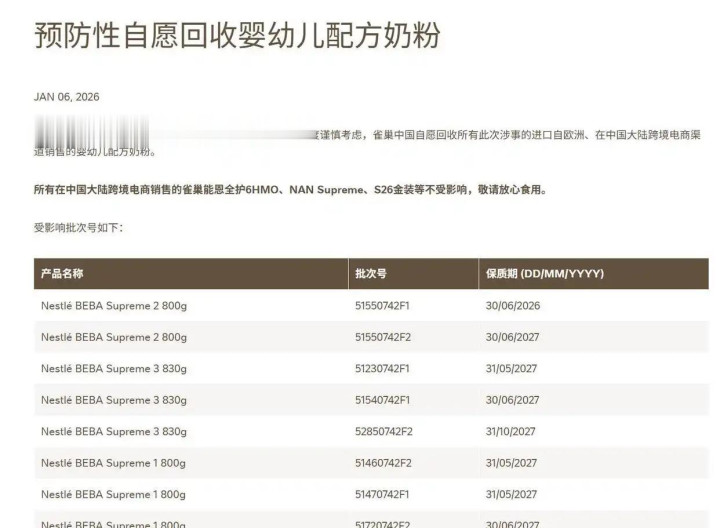Select batch number 51540742F1
Viewport: 720px width, 528px height.
click(x=382, y=400)
